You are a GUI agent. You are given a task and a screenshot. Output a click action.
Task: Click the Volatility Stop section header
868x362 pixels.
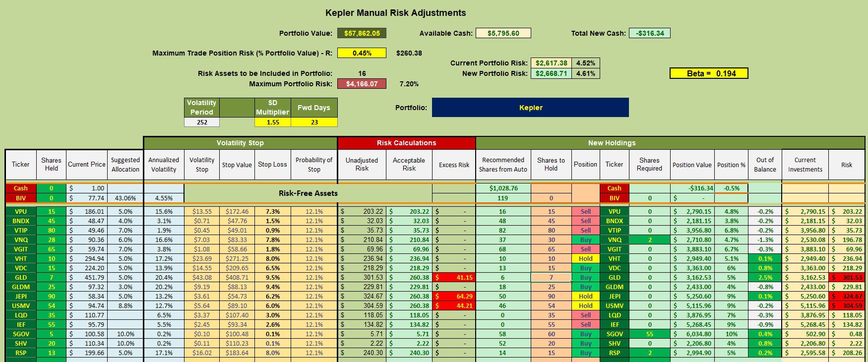[x=240, y=143]
